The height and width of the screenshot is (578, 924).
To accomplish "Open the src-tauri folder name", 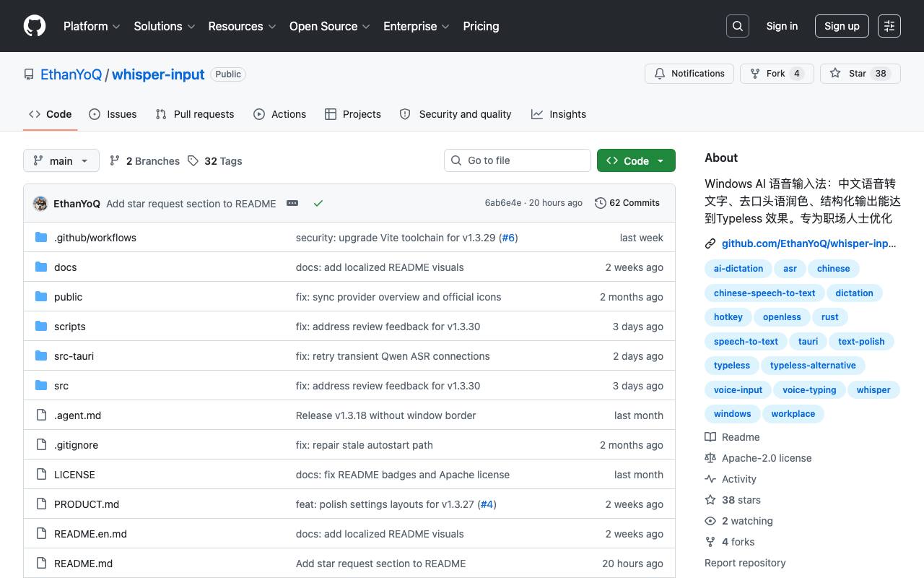I will 74,356.
